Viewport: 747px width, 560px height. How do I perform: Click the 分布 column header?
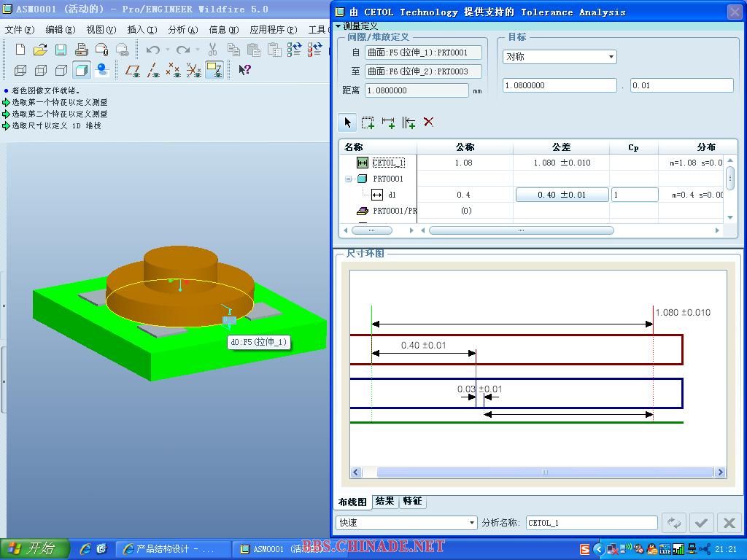click(706, 147)
